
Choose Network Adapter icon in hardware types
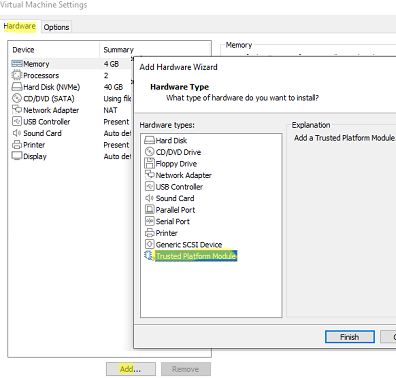pos(150,175)
